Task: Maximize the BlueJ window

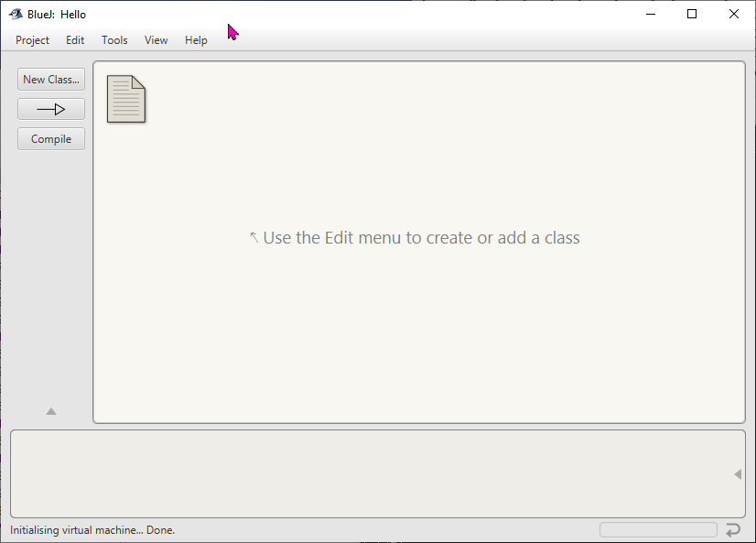Action: pyautogui.click(x=692, y=14)
